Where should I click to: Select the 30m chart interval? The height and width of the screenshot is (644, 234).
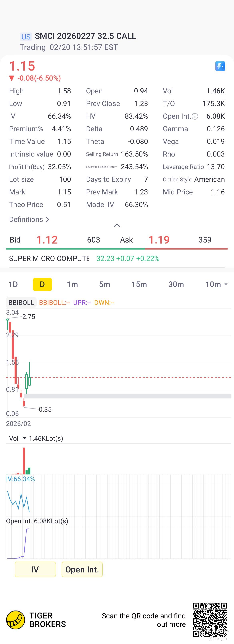176,284
